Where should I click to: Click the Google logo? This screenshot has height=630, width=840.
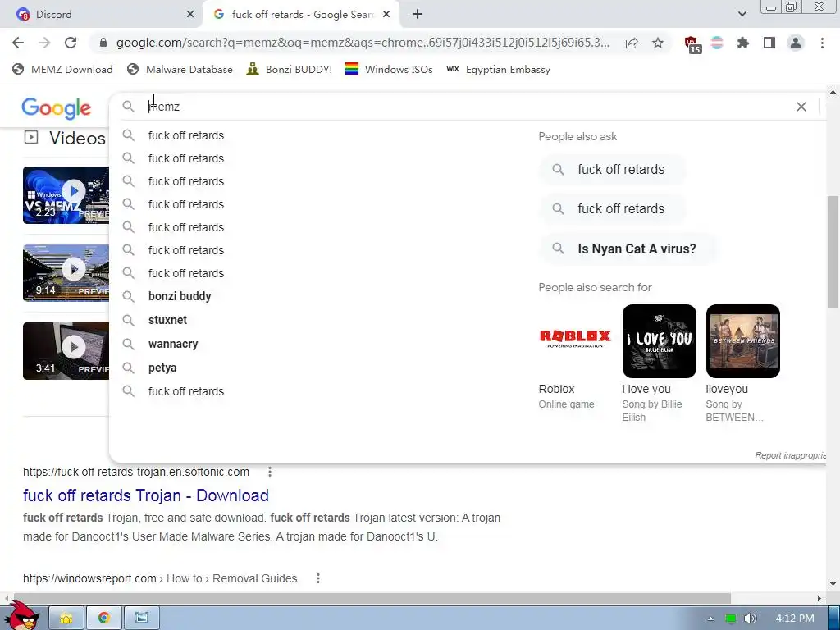[57, 107]
